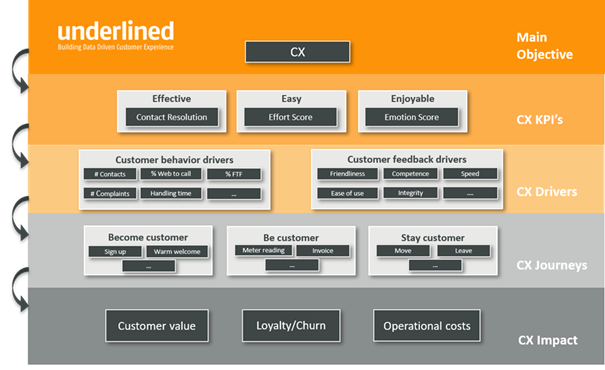Click the Become customer heading
This screenshot has height=370, width=605.
pos(148,237)
